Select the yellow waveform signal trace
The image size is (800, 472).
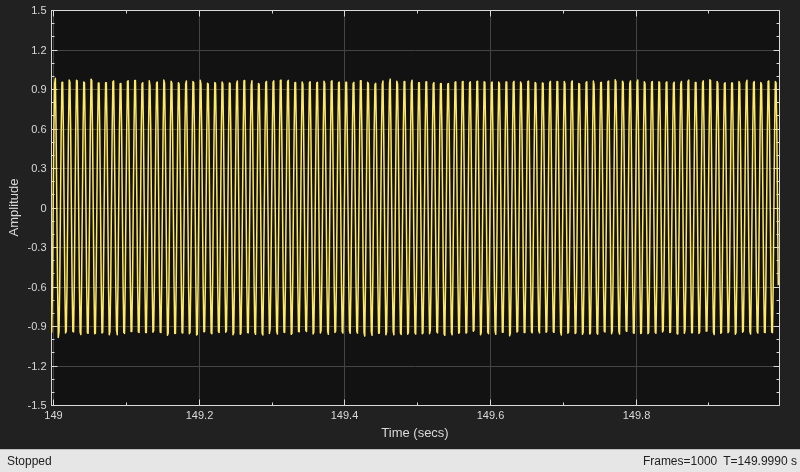(416, 208)
